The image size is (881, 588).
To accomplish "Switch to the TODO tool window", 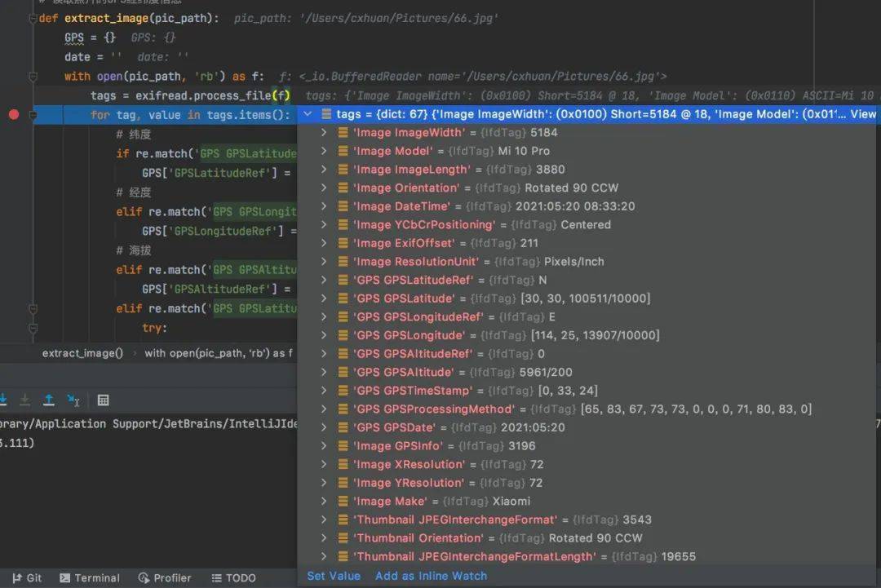I will 233,577.
